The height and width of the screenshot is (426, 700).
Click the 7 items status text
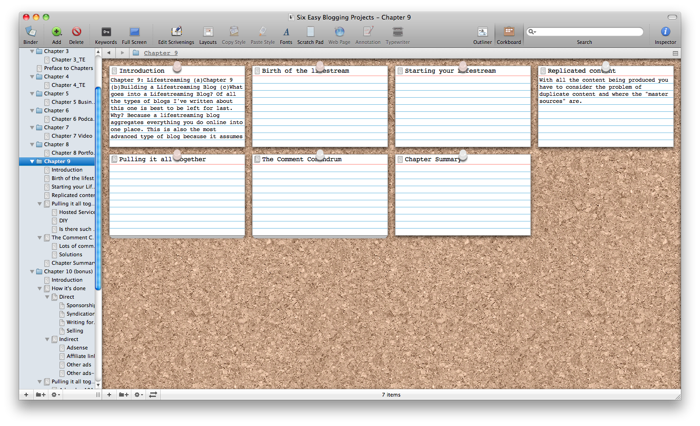(x=391, y=395)
